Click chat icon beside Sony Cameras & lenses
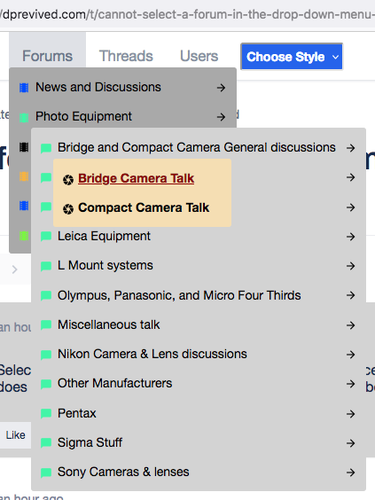Viewport: 375px width, 500px height. pos(46,473)
